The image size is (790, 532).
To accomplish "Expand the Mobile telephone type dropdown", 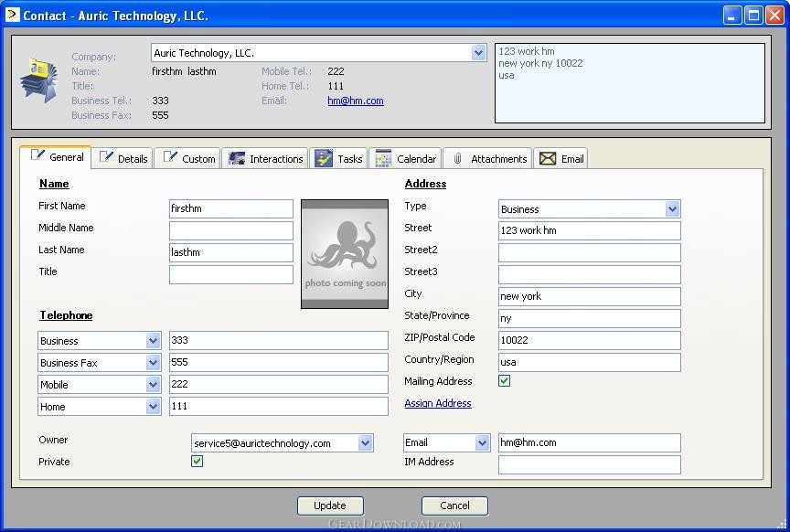I will [x=154, y=385].
